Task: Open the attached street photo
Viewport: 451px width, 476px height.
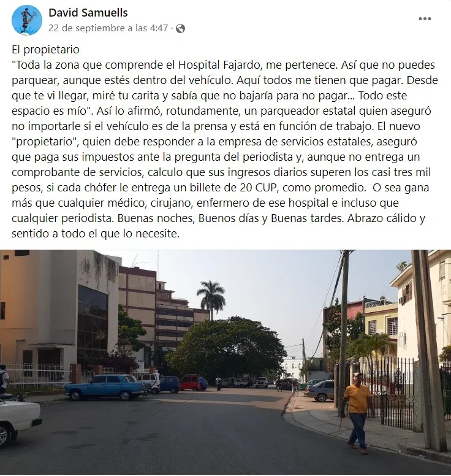Action: (x=225, y=362)
